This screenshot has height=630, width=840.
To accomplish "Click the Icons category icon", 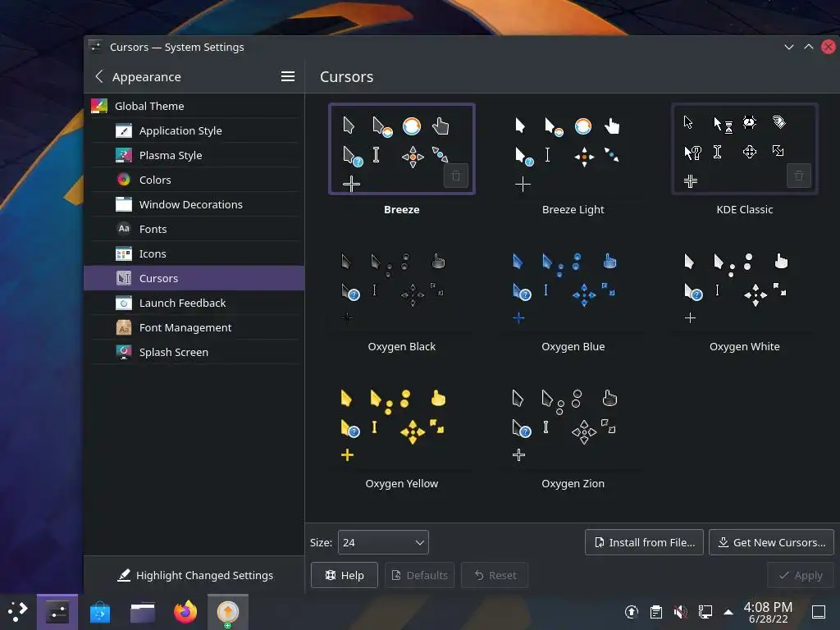I will point(124,254).
